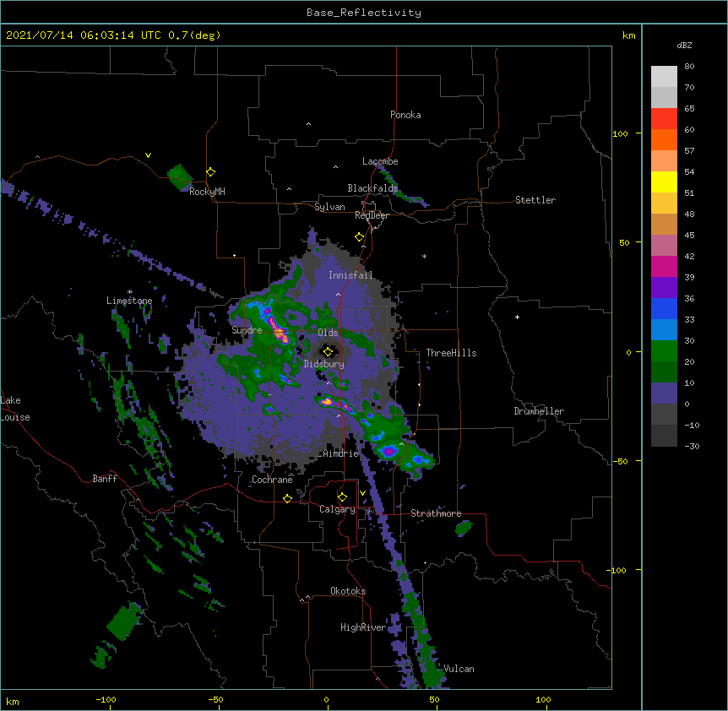Click the Didsbury city label

coord(324,364)
